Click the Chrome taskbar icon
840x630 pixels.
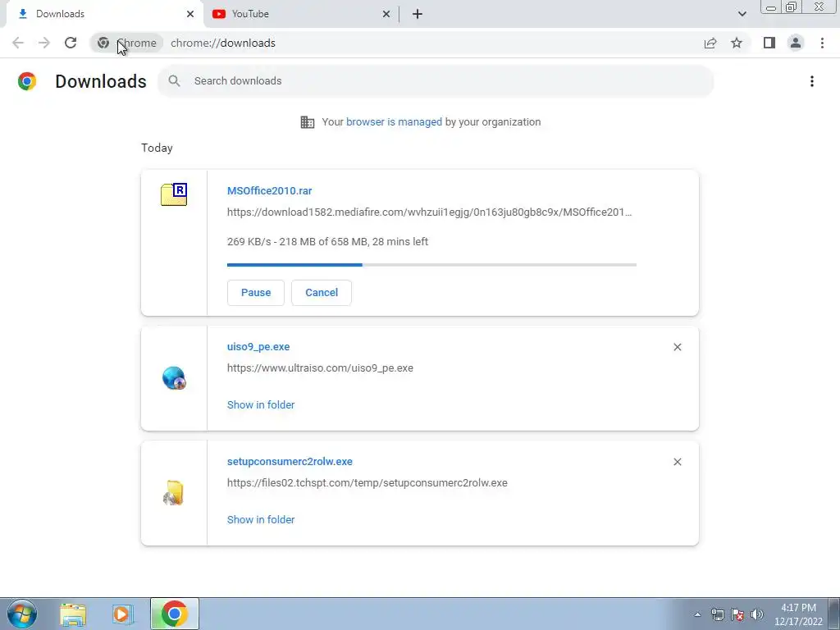click(x=174, y=614)
